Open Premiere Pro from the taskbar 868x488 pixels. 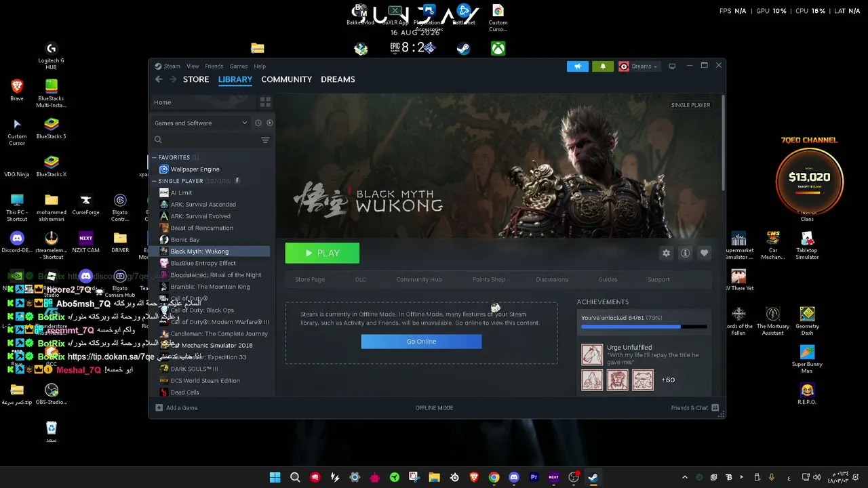click(x=534, y=477)
